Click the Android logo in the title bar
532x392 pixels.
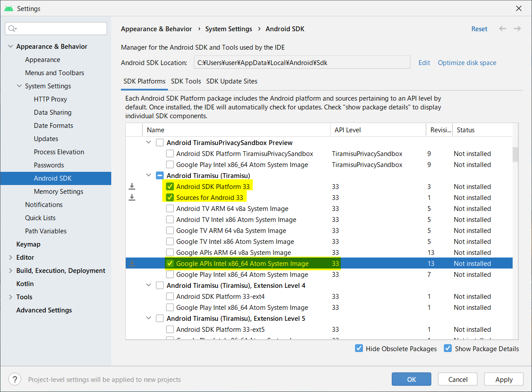8,8
